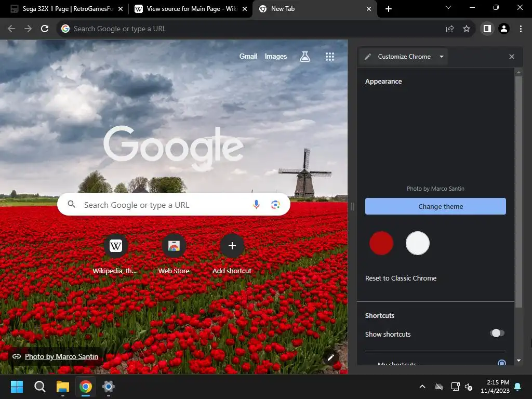The image size is (532, 399).
Task: Bookmark this tab with the star icon
Action: [467, 29]
